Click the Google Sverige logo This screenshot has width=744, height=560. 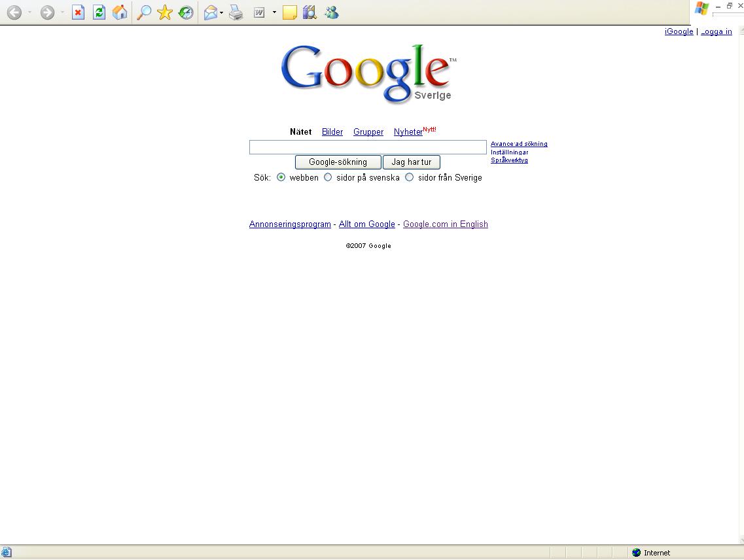[x=368, y=73]
